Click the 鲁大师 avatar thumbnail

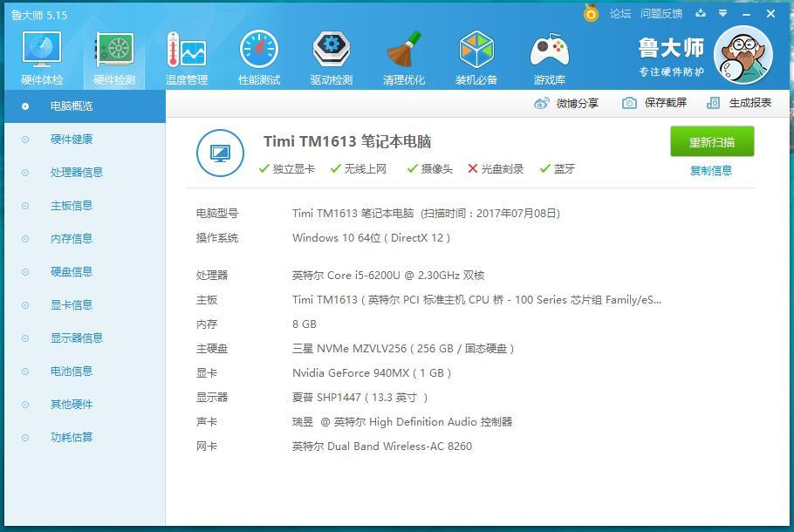pos(743,55)
